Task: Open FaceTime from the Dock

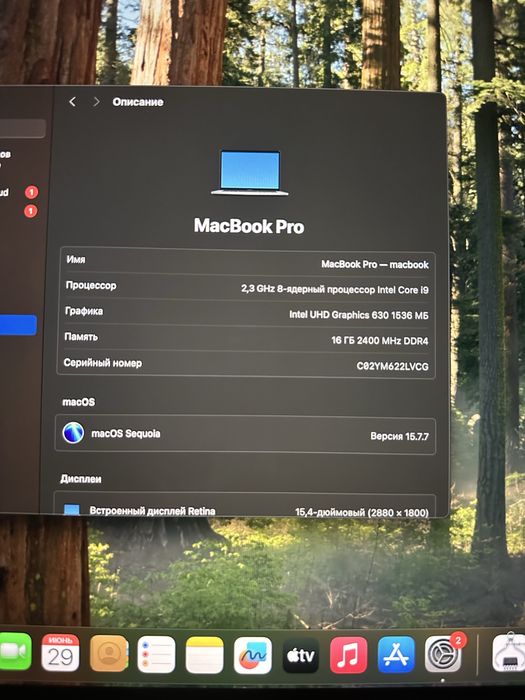Action: click(x=14, y=651)
